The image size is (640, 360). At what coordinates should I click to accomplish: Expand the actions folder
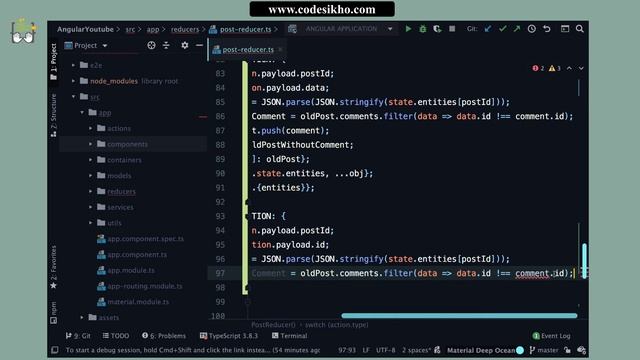(91, 128)
